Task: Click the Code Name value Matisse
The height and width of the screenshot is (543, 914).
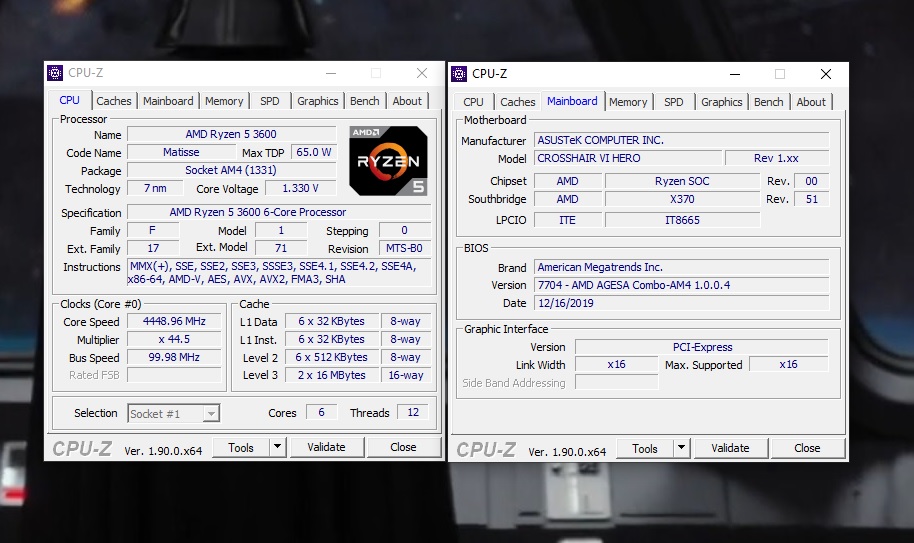Action: (181, 152)
